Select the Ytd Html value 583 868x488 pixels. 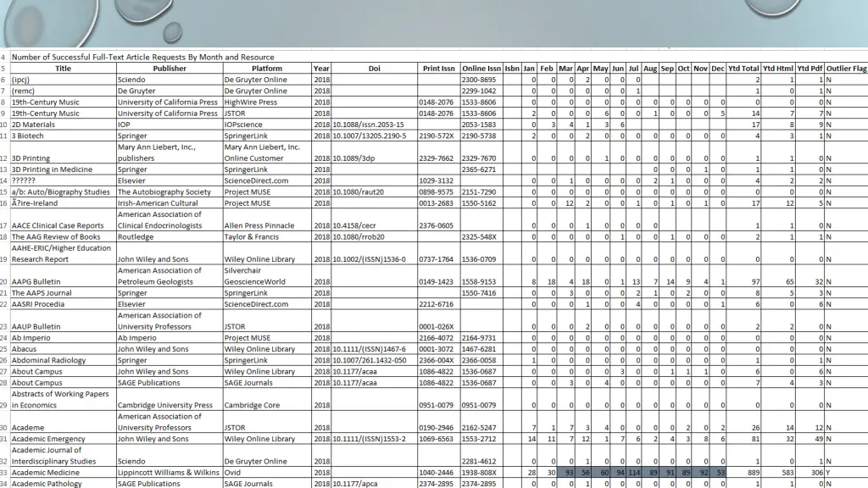coord(778,473)
